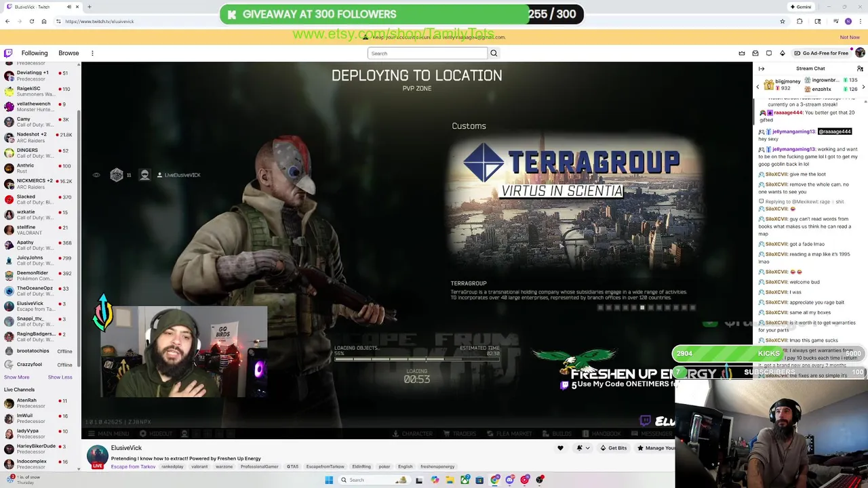
Task: Open a new browser tab
Action: click(89, 7)
